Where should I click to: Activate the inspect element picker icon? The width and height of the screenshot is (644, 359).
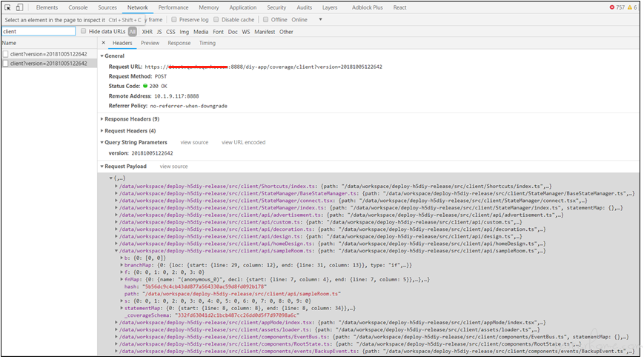pos(7,7)
